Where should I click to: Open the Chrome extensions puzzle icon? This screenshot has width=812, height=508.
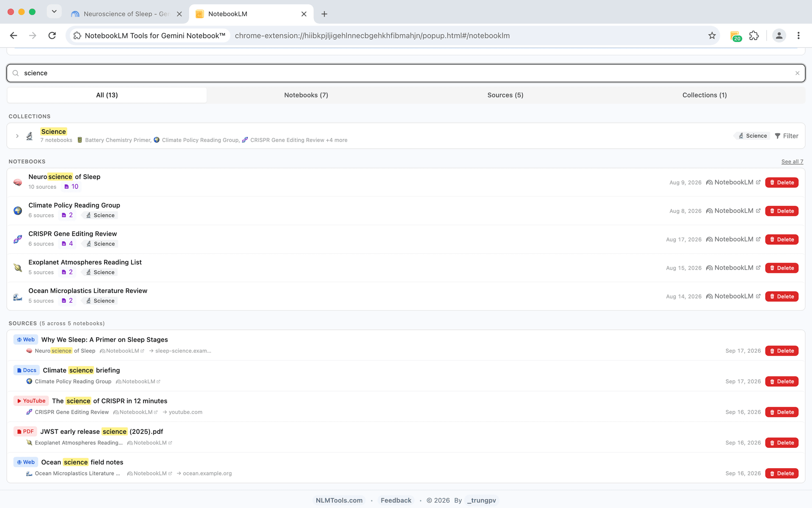(754, 36)
